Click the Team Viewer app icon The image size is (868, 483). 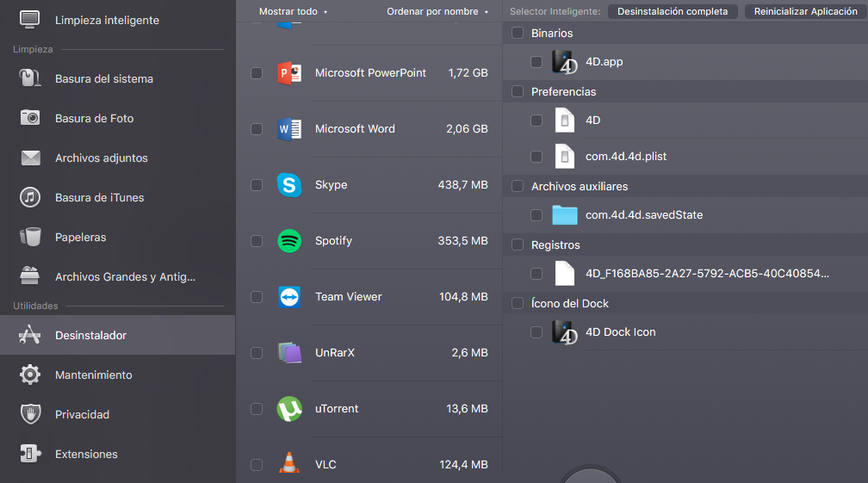tap(289, 297)
